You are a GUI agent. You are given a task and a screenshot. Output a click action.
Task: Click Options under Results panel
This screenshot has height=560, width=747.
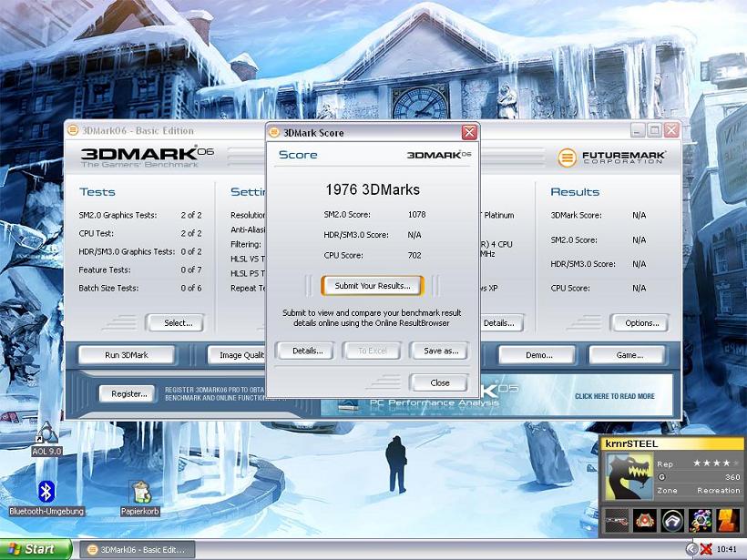pyautogui.click(x=641, y=323)
